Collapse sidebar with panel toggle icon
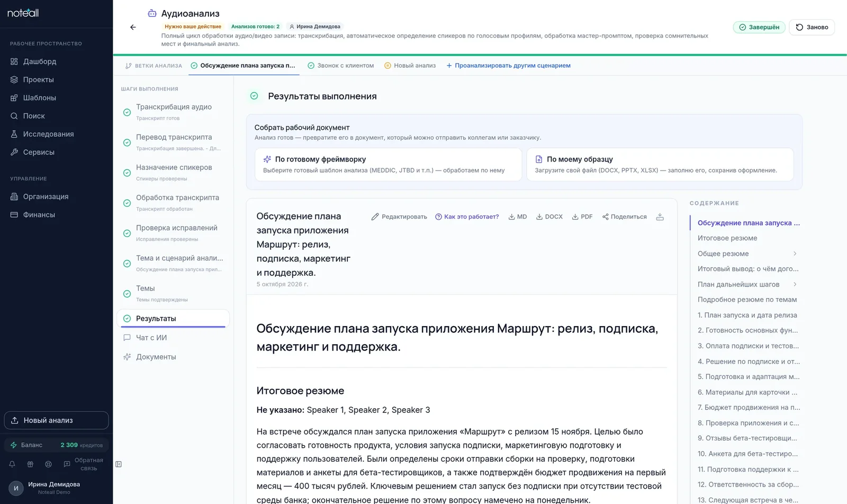The image size is (847, 504). 119,464
